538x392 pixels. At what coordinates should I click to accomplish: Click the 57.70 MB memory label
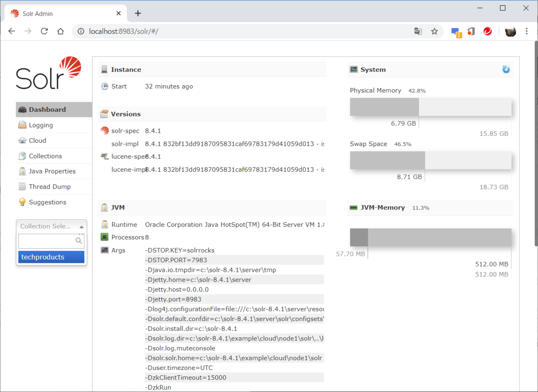tap(351, 254)
